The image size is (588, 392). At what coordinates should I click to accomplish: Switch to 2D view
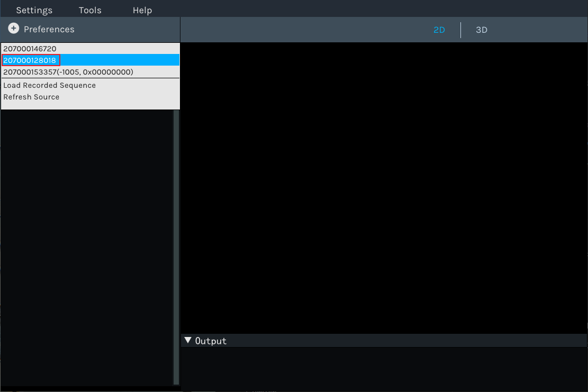(x=439, y=30)
